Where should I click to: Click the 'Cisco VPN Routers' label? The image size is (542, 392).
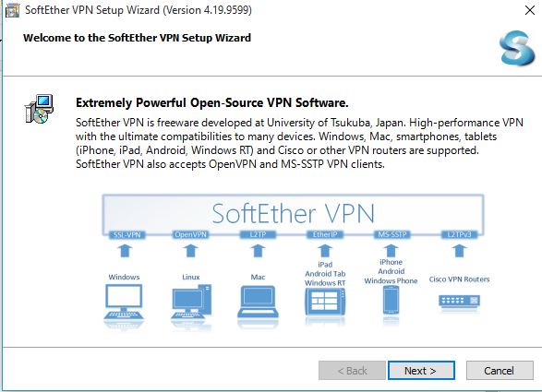(x=459, y=279)
